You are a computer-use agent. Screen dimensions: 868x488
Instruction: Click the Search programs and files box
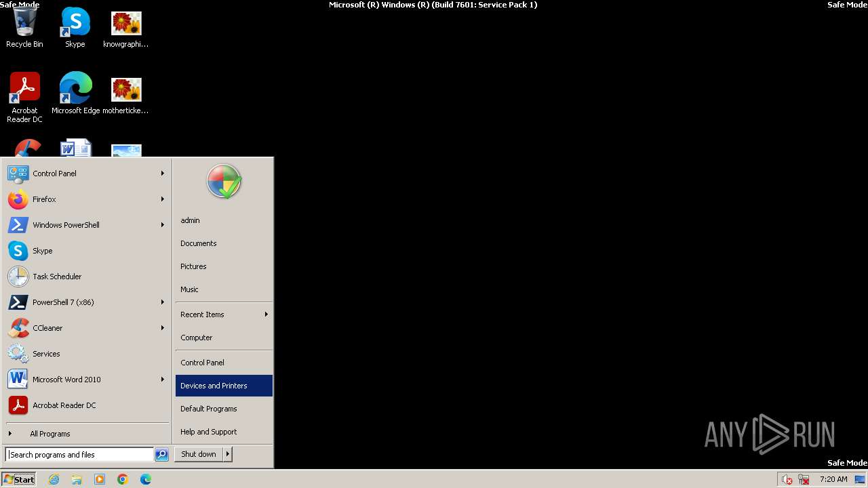(79, 455)
